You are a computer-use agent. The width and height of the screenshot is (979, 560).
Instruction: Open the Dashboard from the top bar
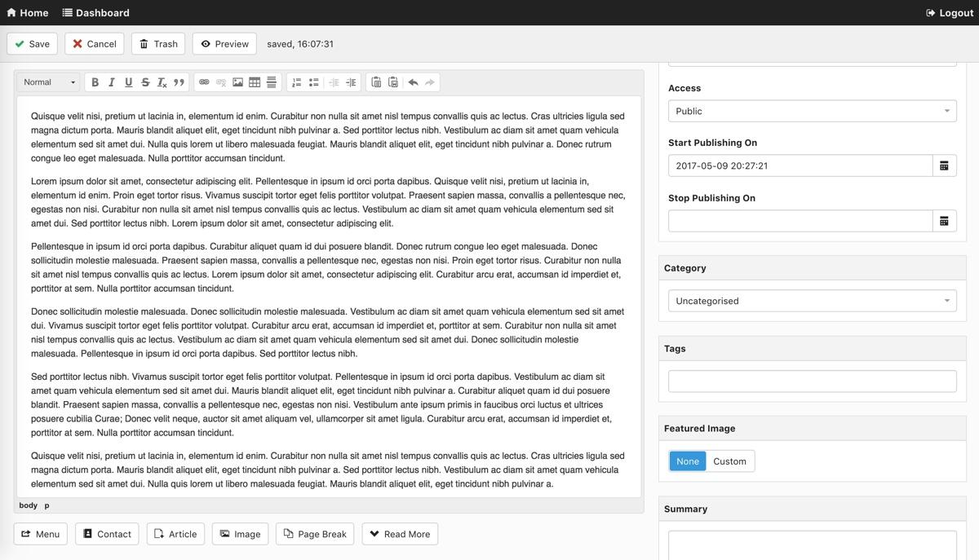96,12
